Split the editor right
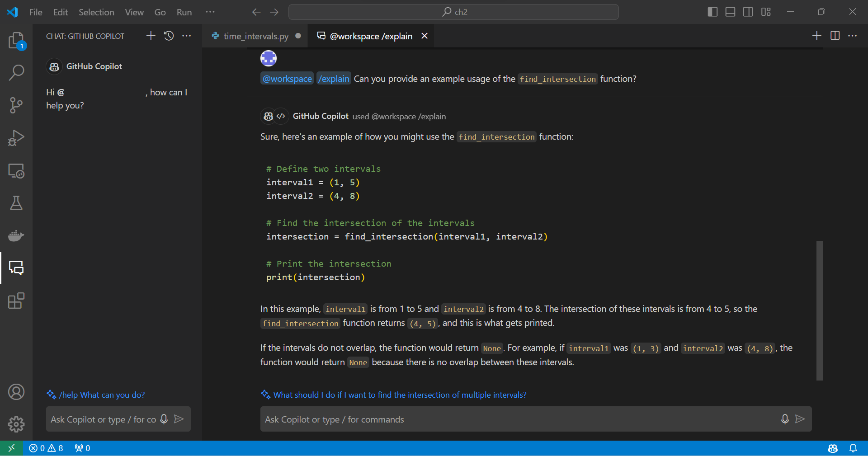 click(x=835, y=36)
